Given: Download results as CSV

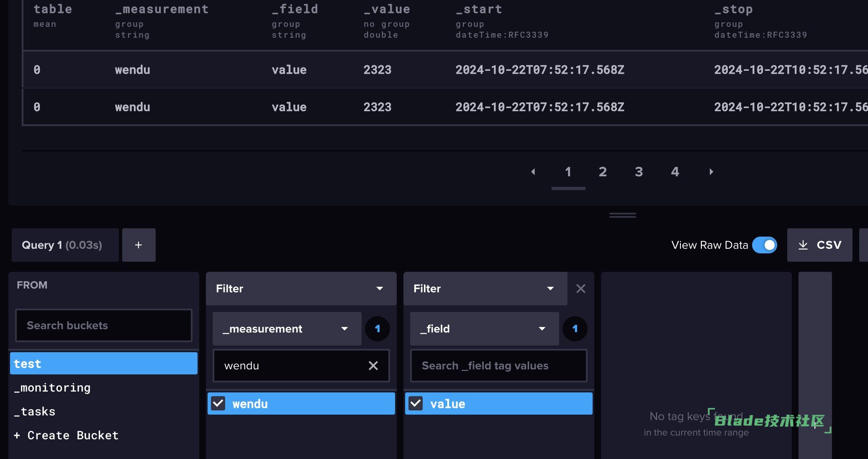Looking at the screenshot, I should (x=819, y=245).
